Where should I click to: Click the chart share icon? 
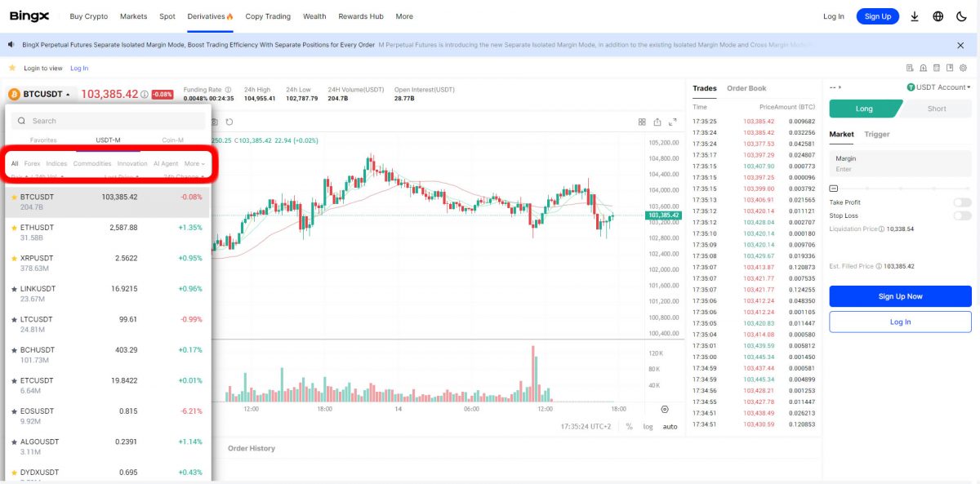[x=657, y=122]
